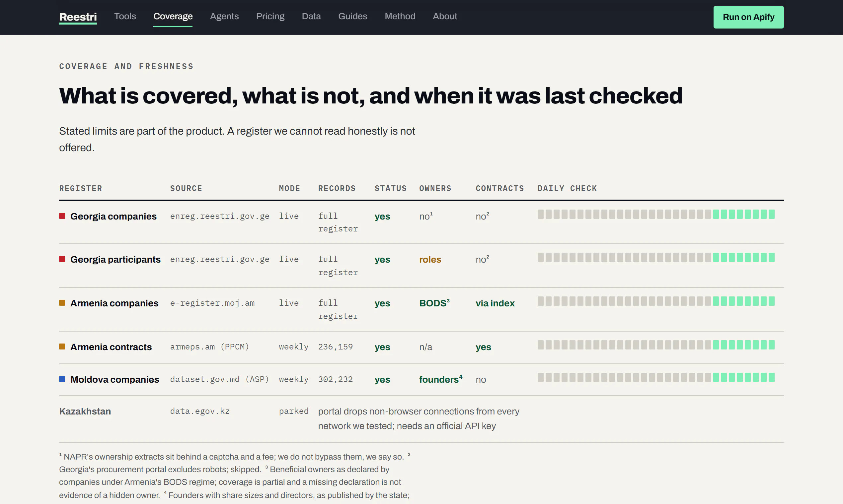This screenshot has width=843, height=504.
Task: Click the Moldova companies no contracts value
Action: pos(481,379)
